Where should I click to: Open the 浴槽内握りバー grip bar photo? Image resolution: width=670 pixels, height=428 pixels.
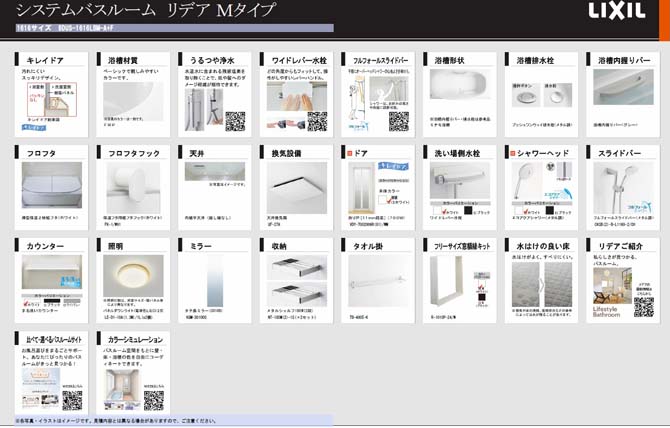623,87
